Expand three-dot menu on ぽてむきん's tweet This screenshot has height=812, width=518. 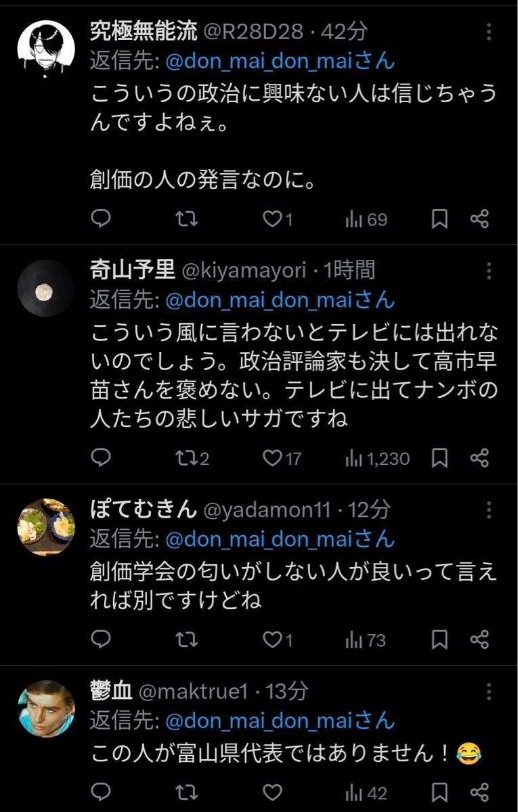tap(489, 510)
